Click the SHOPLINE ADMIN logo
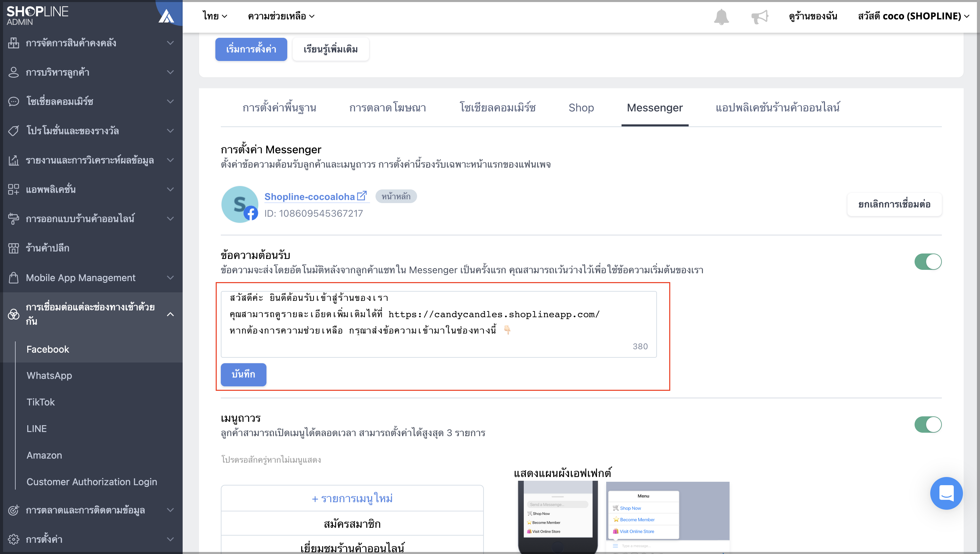Image resolution: width=980 pixels, height=554 pixels. [37, 16]
